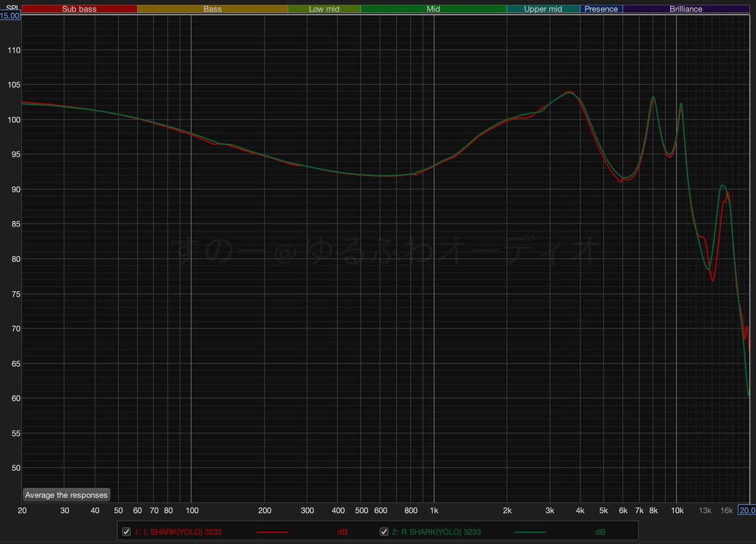The image size is (756, 544).
Task: Click the 16k frequency axis label
Action: tap(726, 510)
